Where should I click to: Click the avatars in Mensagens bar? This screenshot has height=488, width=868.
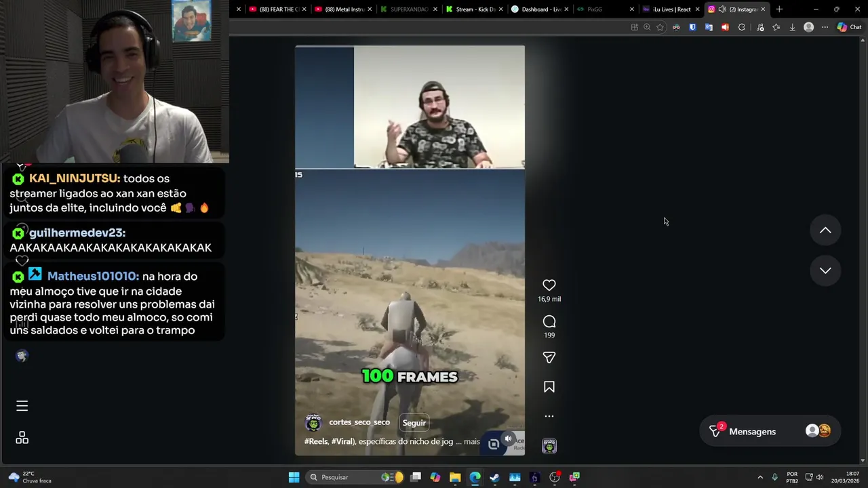click(818, 431)
